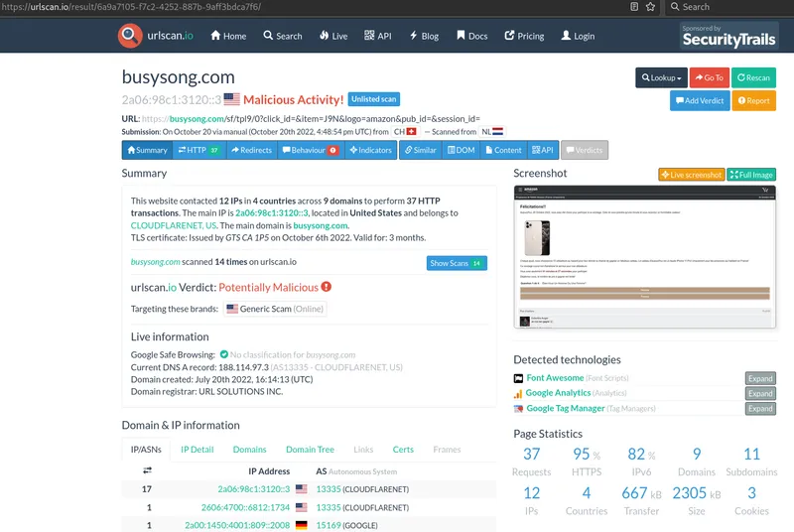Click the red Go To button
The width and height of the screenshot is (794, 532).
(709, 77)
